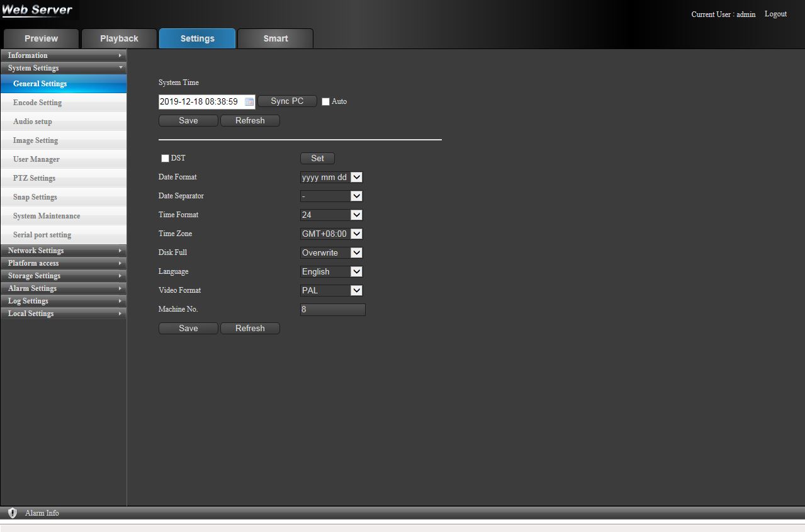Viewport: 805px width, 532px height.
Task: Click the Logout link
Action: [x=775, y=14]
